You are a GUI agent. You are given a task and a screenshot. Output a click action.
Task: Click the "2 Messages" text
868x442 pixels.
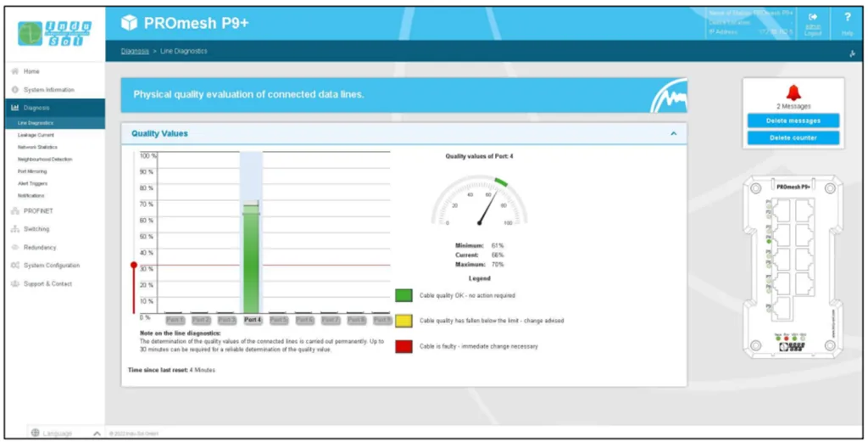(x=793, y=106)
